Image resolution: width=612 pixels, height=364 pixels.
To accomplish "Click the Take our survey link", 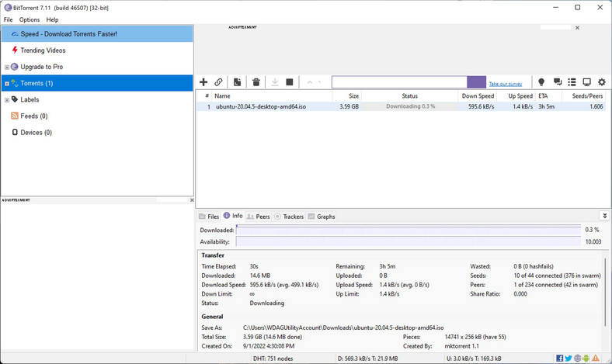I will 505,84.
